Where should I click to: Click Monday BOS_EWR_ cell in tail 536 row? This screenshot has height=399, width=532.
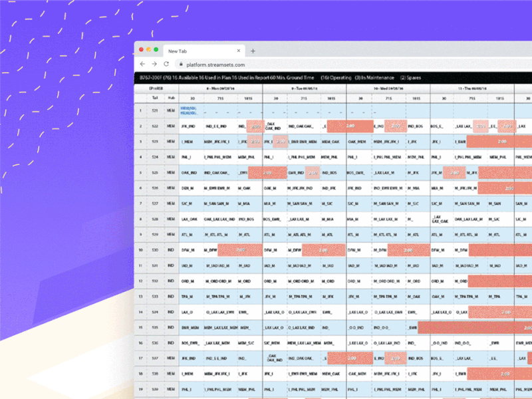click(190, 343)
